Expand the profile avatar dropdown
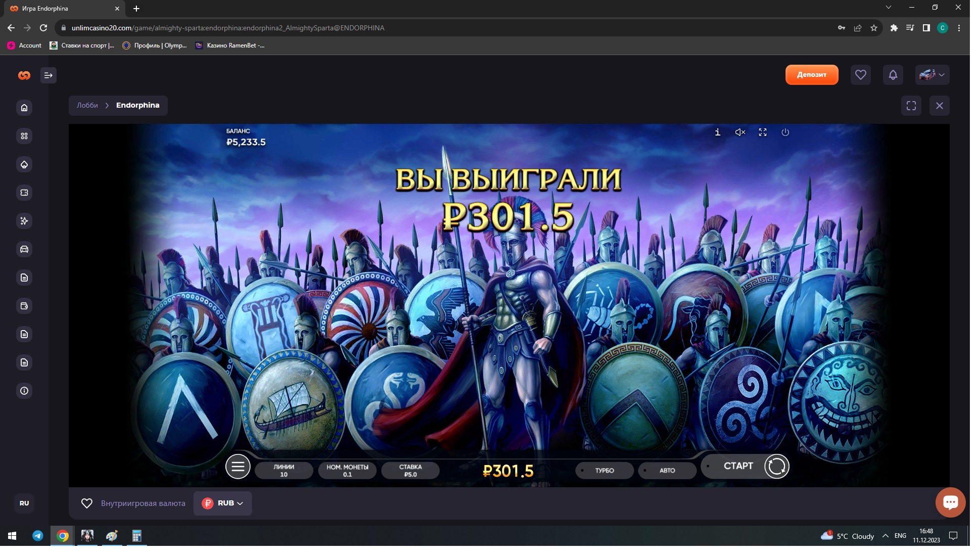 (x=933, y=75)
